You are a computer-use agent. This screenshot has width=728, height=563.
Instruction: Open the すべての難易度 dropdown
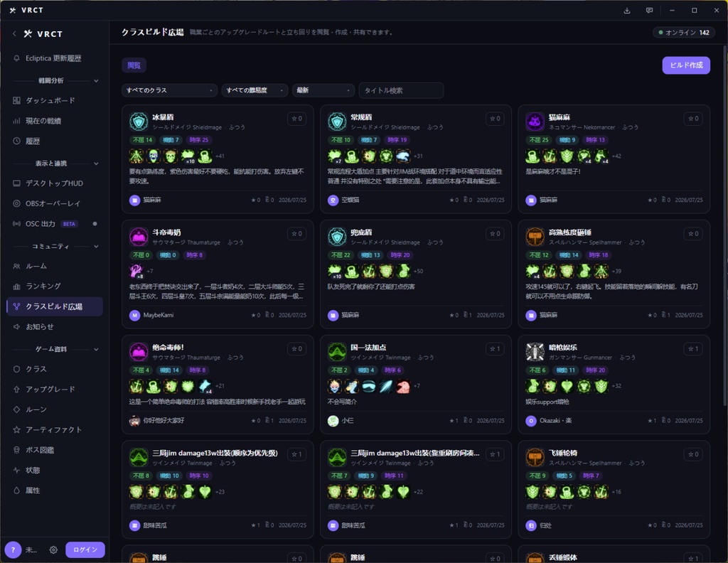click(255, 90)
